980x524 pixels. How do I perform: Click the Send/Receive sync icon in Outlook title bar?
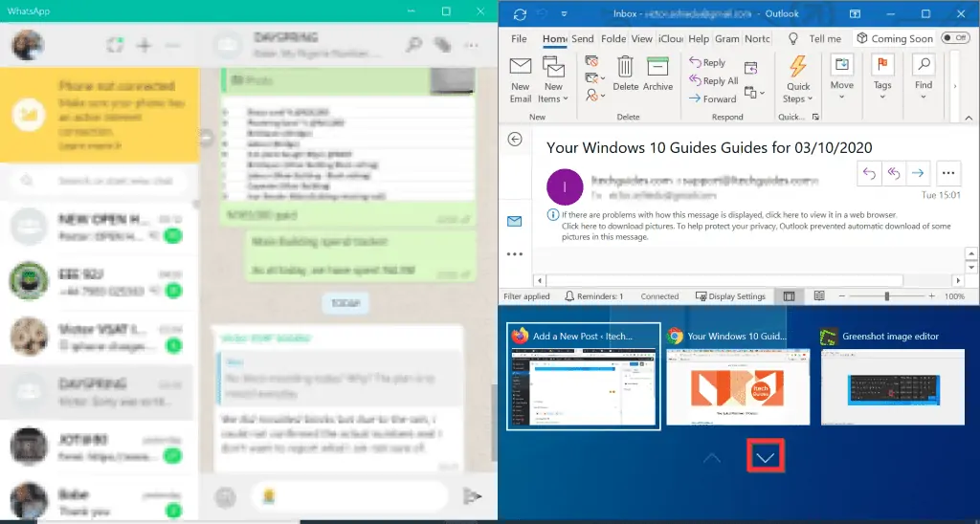(520, 13)
